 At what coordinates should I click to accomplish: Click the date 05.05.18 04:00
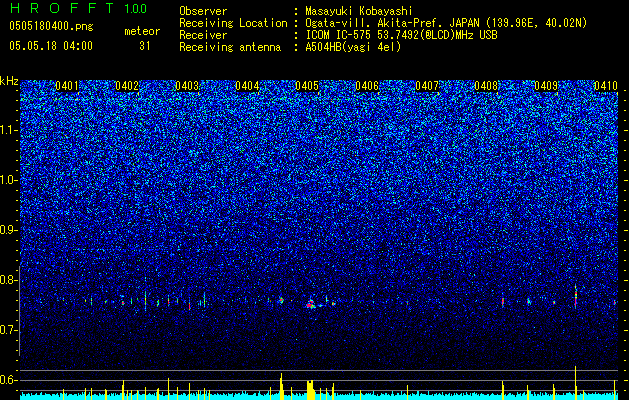pos(51,46)
